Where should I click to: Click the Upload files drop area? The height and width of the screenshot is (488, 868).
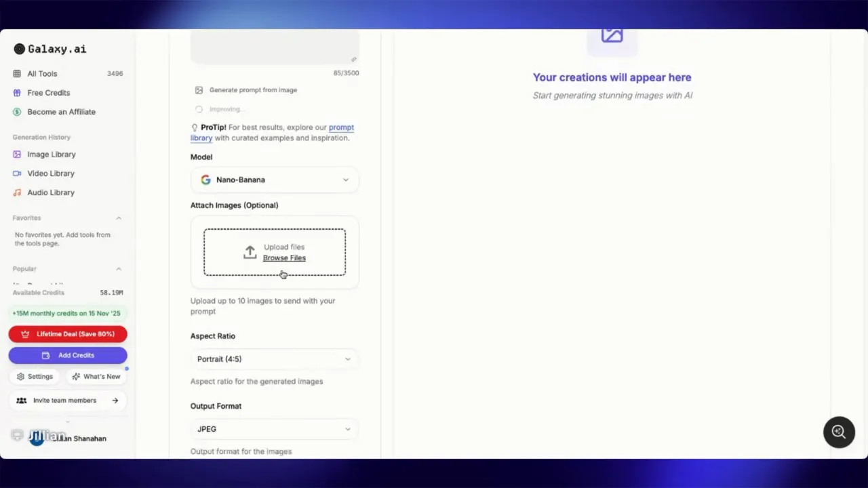tap(274, 251)
